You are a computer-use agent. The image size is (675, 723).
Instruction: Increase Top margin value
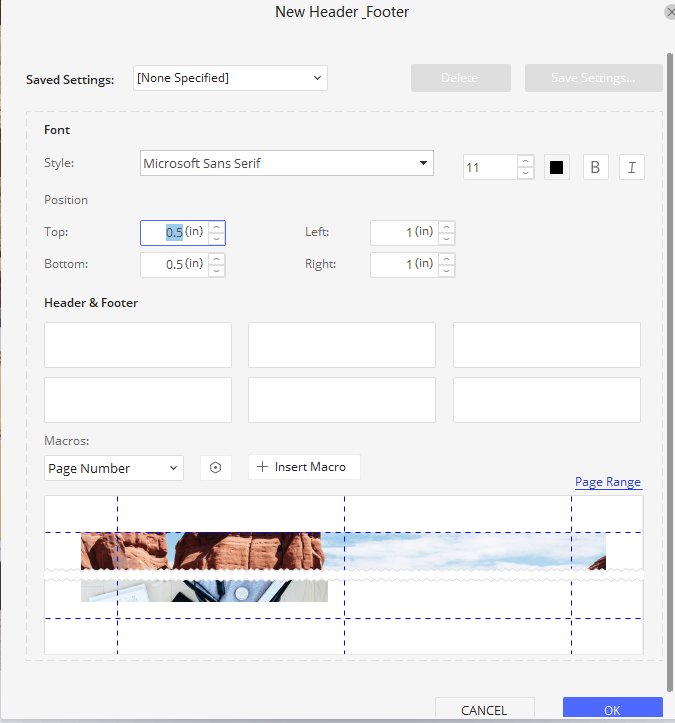point(216,227)
